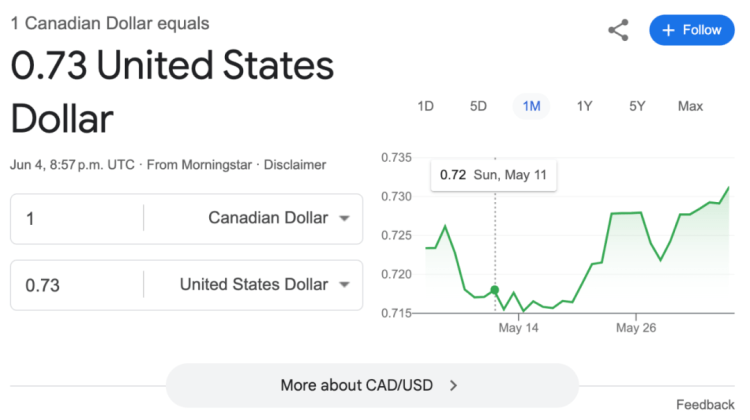Click the chevron arrow beside More about CAD/USD

click(454, 385)
